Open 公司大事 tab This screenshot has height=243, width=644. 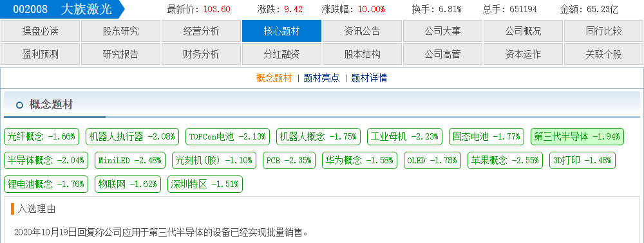[x=443, y=31]
